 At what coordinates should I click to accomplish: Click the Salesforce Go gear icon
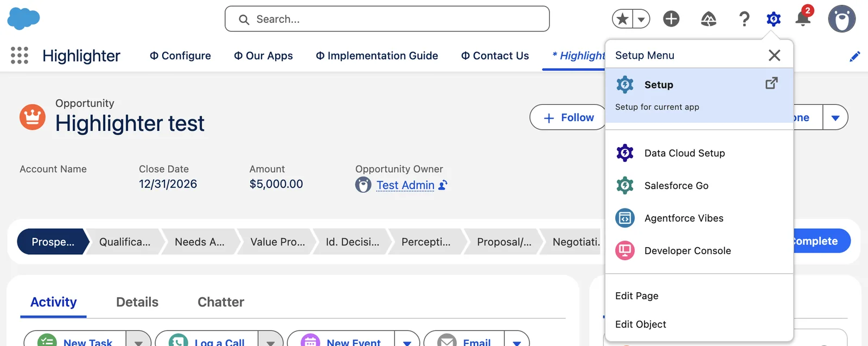point(625,186)
